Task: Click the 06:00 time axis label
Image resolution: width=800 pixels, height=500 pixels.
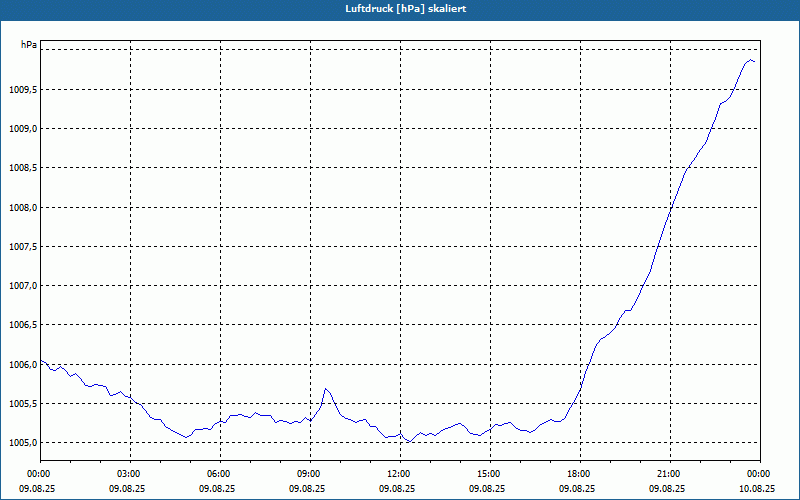Action: click(220, 474)
